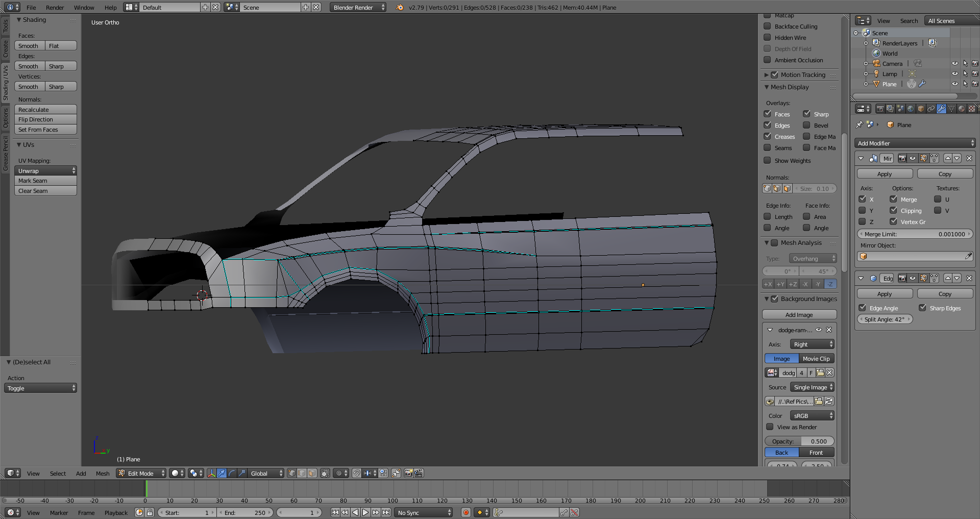
Task: Open the Mesh menu in viewport header
Action: tap(103, 473)
